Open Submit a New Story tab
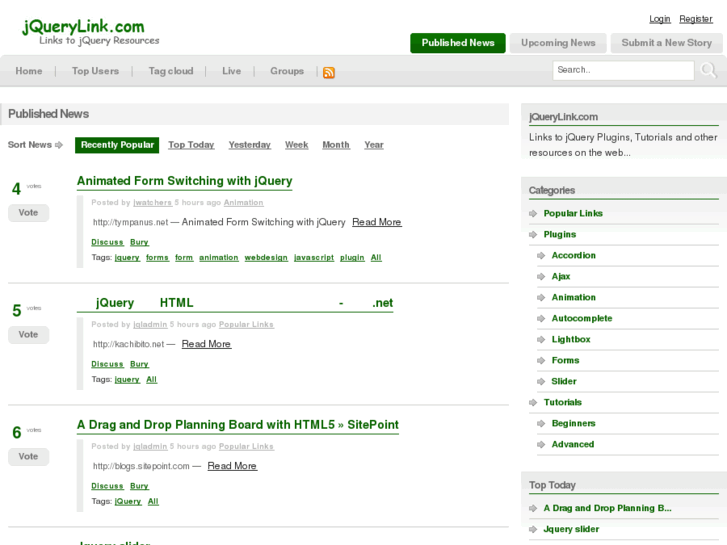The width and height of the screenshot is (727, 545). tap(666, 43)
